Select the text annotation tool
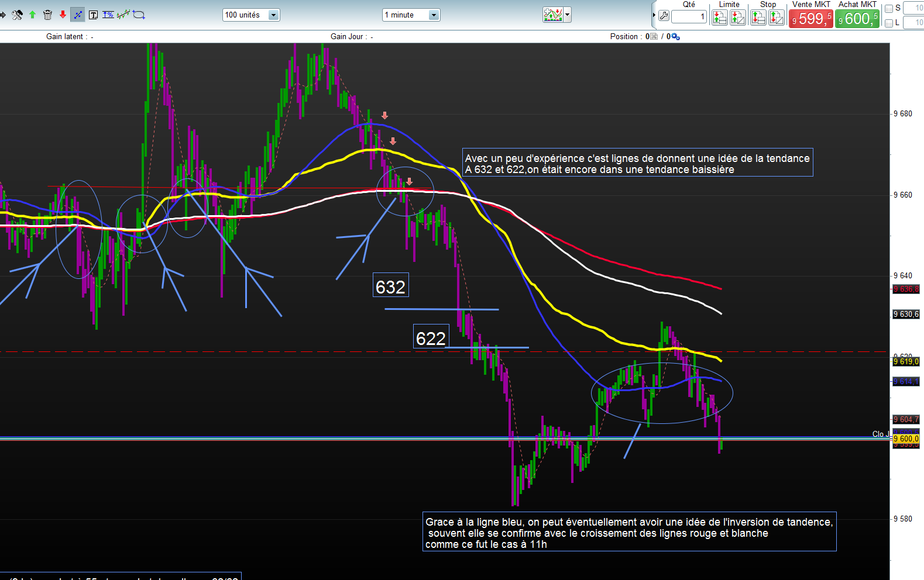924x580 pixels. (x=93, y=15)
